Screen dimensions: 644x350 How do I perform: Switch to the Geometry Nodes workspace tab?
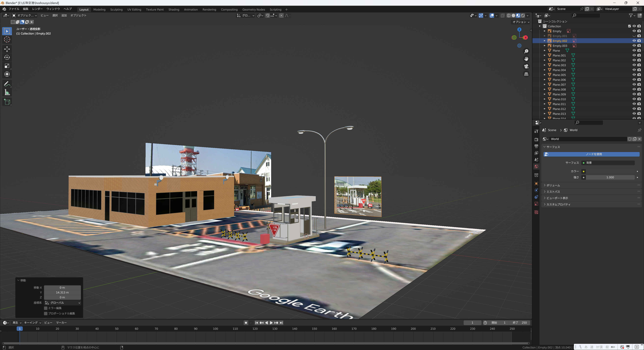tap(254, 10)
